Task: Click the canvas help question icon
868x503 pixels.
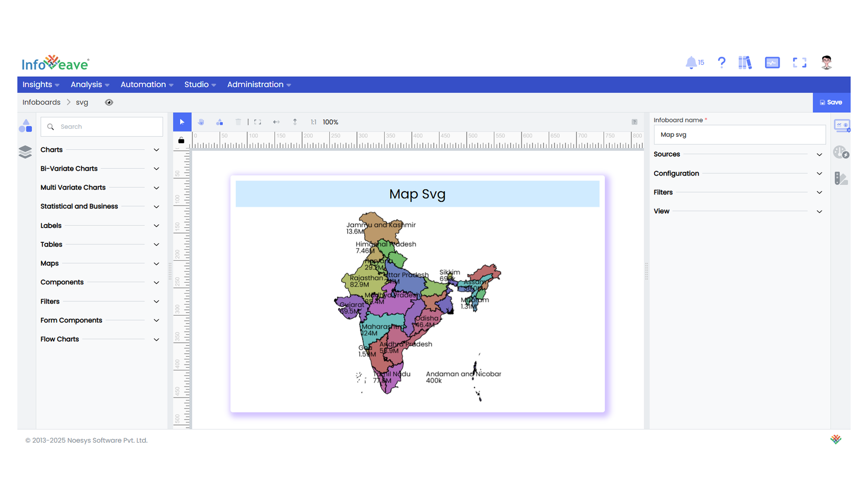Action: tap(635, 122)
